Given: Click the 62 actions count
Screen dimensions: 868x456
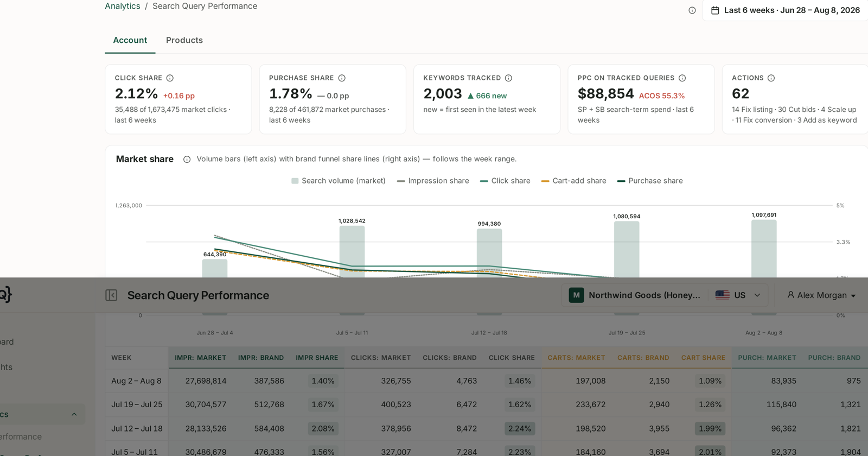Looking at the screenshot, I should (741, 93).
